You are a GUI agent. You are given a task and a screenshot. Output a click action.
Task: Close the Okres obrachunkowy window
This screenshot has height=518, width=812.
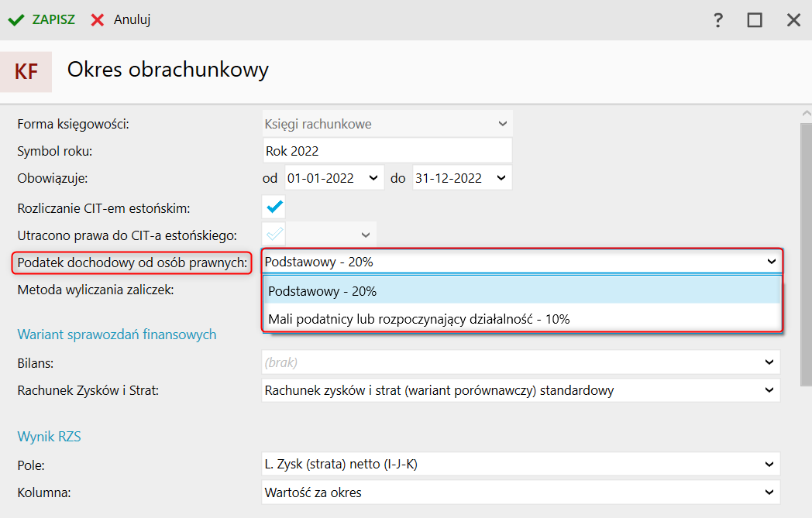tap(793, 20)
